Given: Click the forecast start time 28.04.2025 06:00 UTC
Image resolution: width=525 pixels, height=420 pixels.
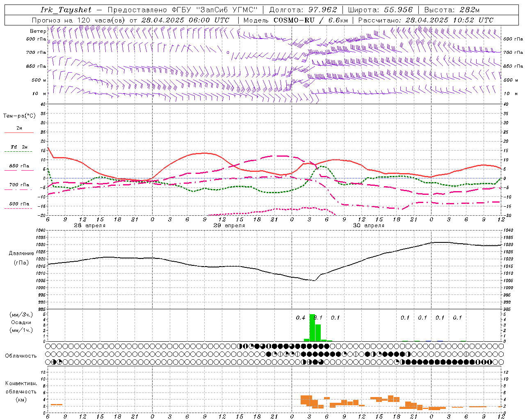Looking at the screenshot, I should (185, 20).
